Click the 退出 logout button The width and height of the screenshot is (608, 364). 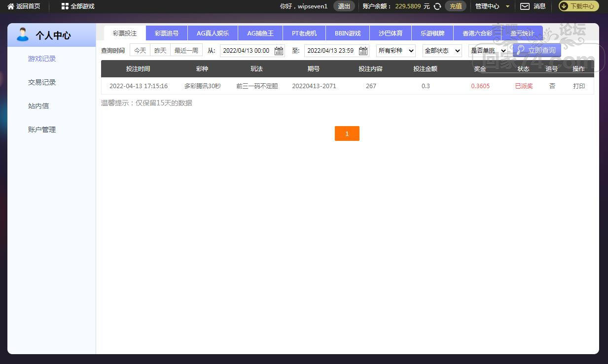[344, 6]
